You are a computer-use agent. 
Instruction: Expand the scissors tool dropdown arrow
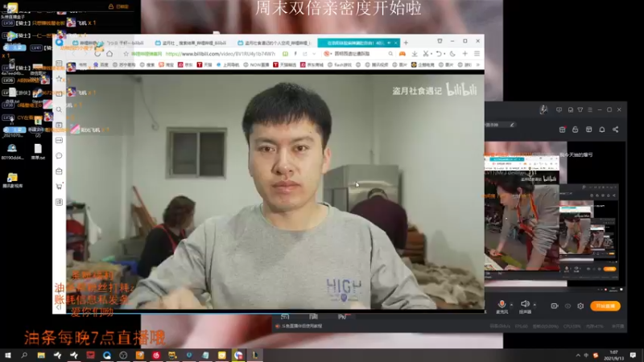coord(431,54)
